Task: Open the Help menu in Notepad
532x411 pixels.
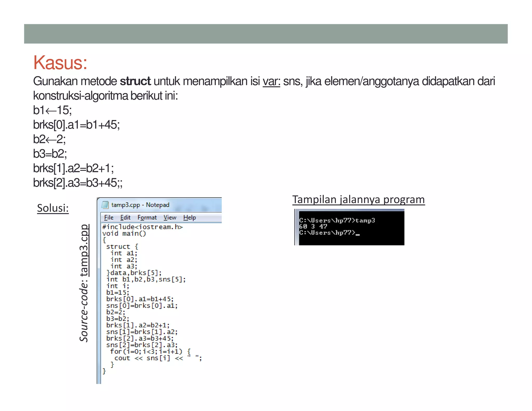Action: click(190, 217)
